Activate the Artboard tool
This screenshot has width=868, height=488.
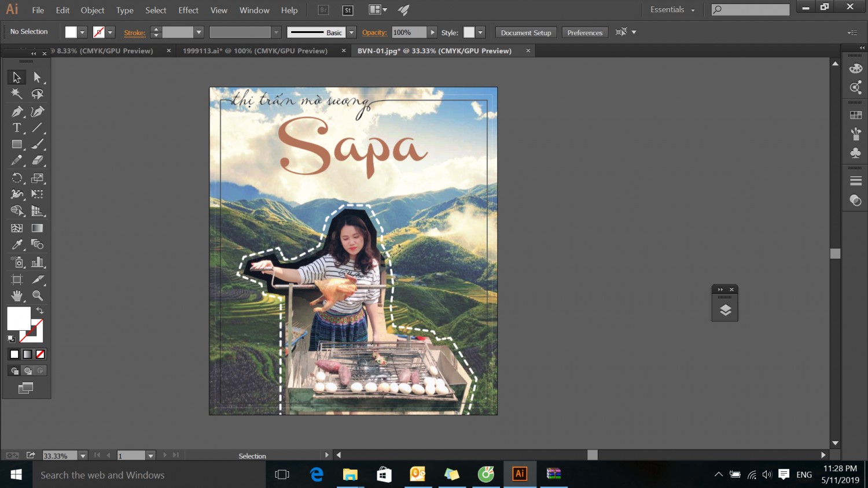pos(17,279)
